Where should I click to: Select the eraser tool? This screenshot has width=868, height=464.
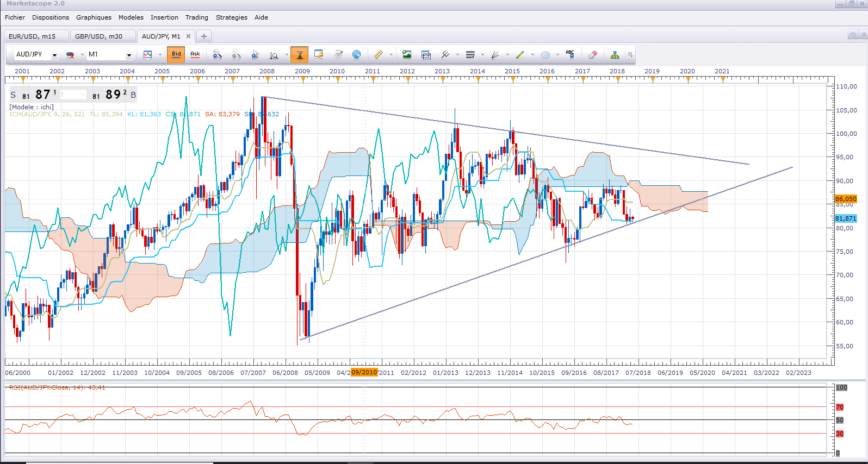pyautogui.click(x=593, y=55)
